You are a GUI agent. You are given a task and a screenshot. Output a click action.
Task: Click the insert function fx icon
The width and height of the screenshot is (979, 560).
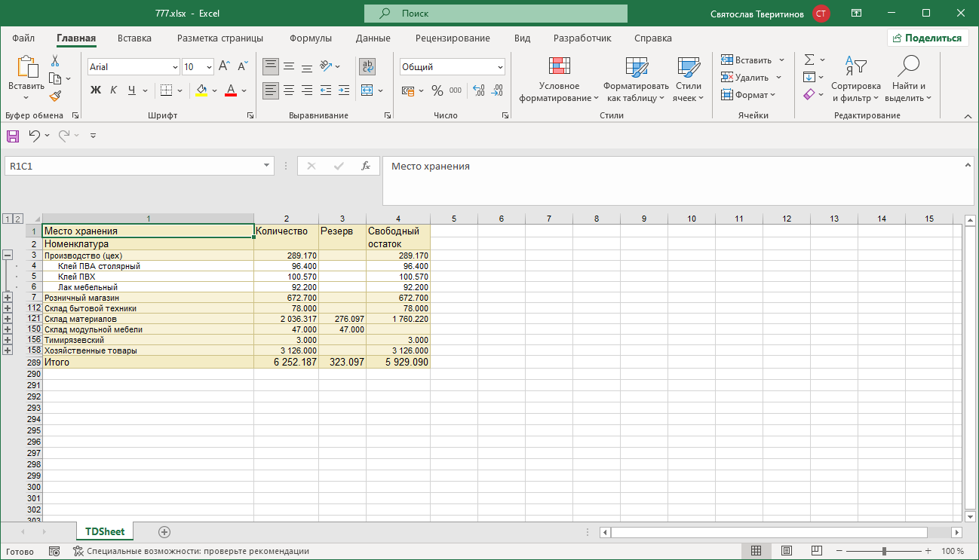point(366,166)
